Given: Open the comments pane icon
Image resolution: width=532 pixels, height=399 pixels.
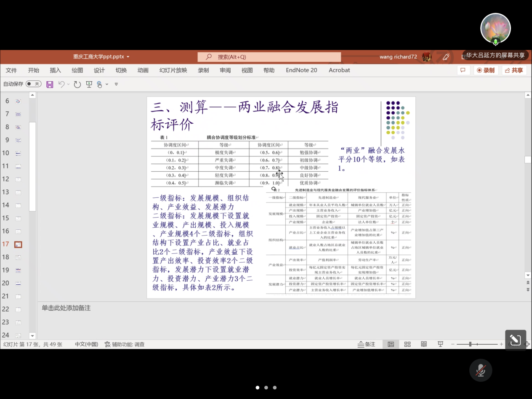Looking at the screenshot, I should 463,70.
